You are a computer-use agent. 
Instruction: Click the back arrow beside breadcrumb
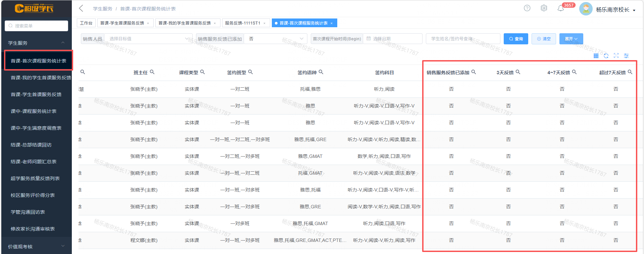pyautogui.click(x=81, y=8)
